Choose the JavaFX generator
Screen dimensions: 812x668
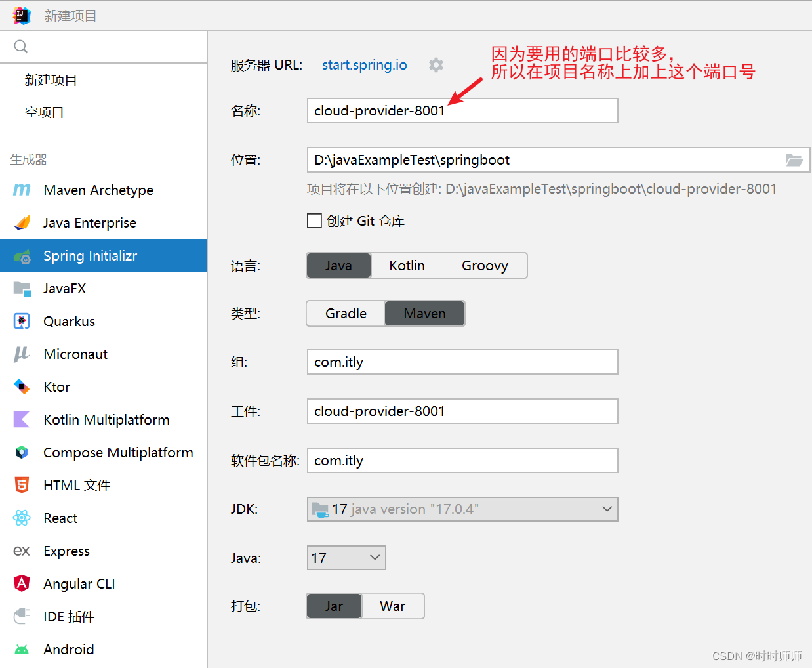click(x=104, y=288)
